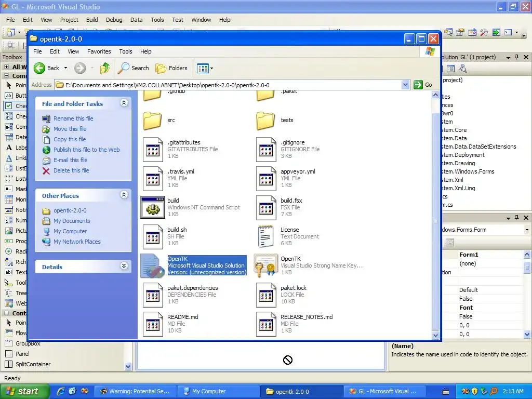Expand the Details panel

[x=124, y=266]
